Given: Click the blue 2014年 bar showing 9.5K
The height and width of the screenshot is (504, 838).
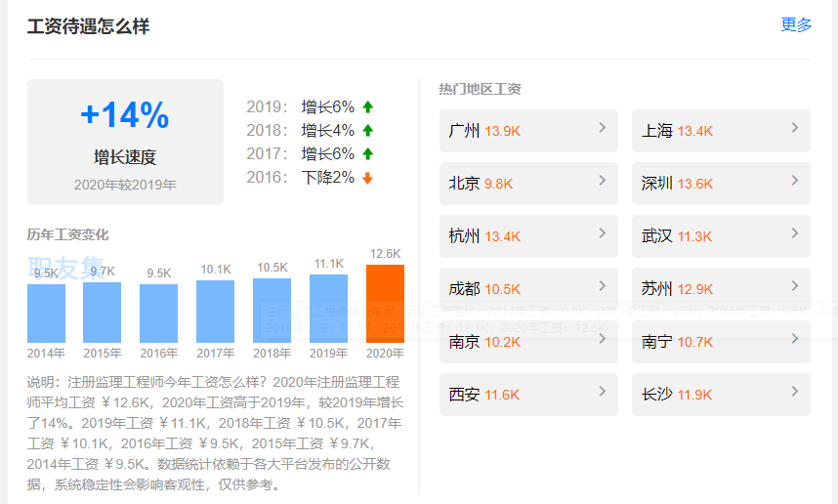Looking at the screenshot, I should pyautogui.click(x=46, y=314).
